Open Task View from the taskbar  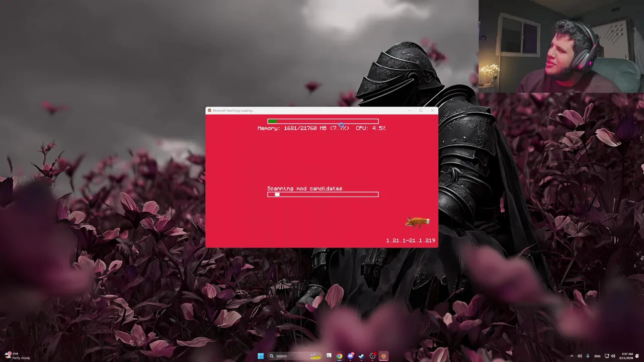(329, 355)
